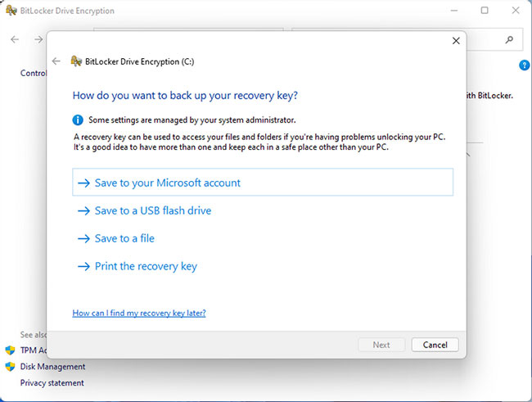Open the Privacy statement link

coord(52,383)
